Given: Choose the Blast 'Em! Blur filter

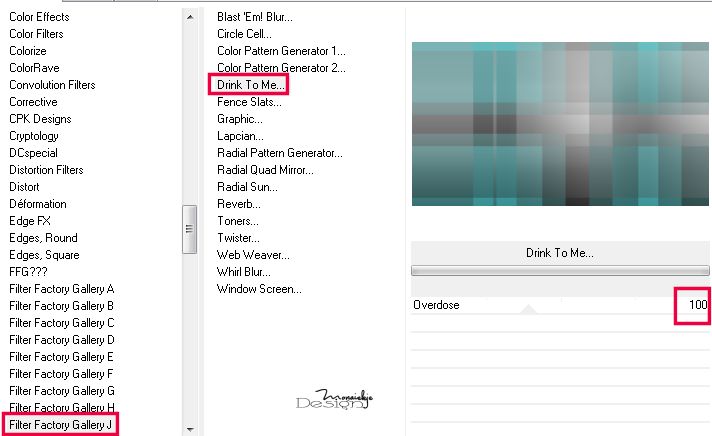Looking at the screenshot, I should pos(255,17).
